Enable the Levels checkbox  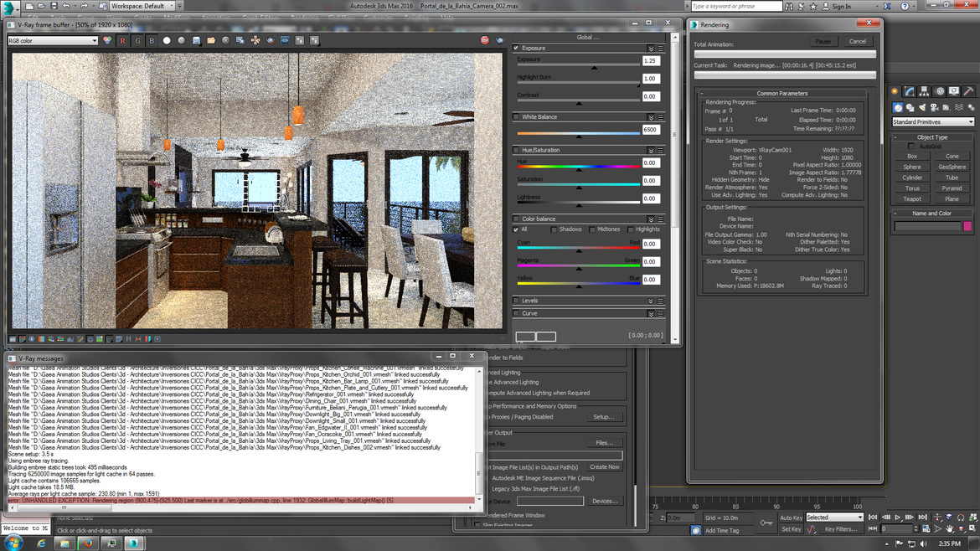click(516, 301)
